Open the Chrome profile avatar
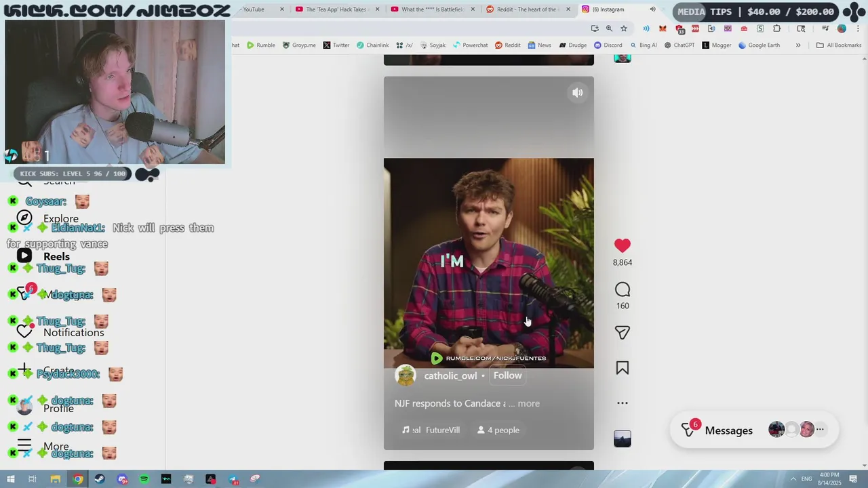Image resolution: width=868 pixels, height=488 pixels. [x=842, y=28]
